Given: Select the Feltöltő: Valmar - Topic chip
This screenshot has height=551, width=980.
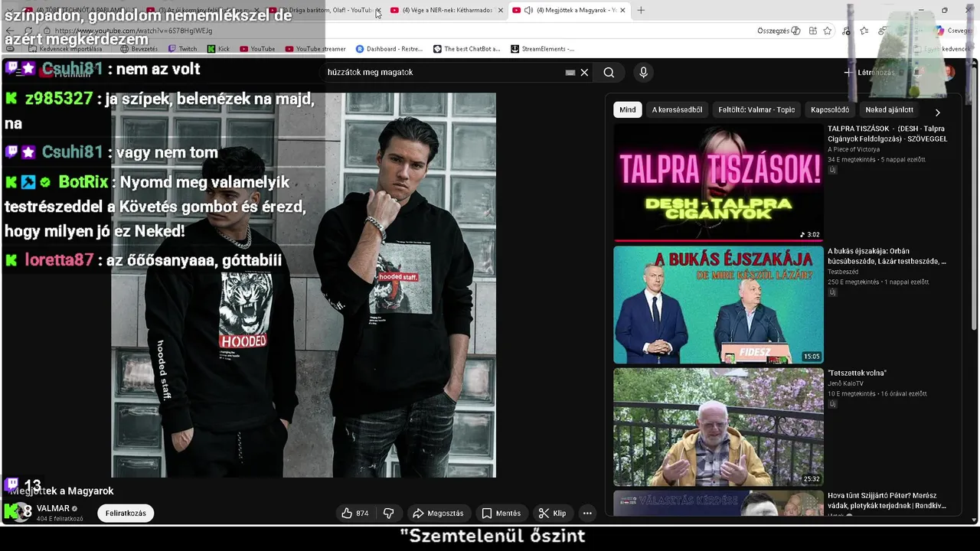Looking at the screenshot, I should click(x=756, y=109).
